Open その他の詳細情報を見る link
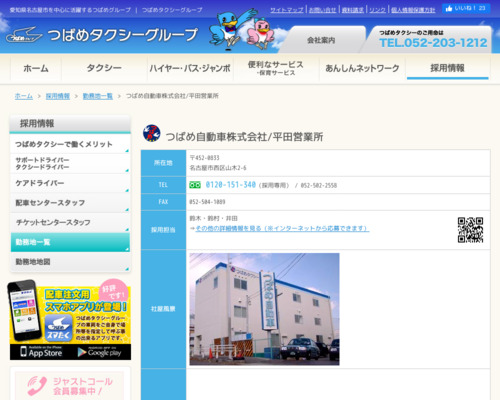500x400 pixels. pyautogui.click(x=282, y=228)
